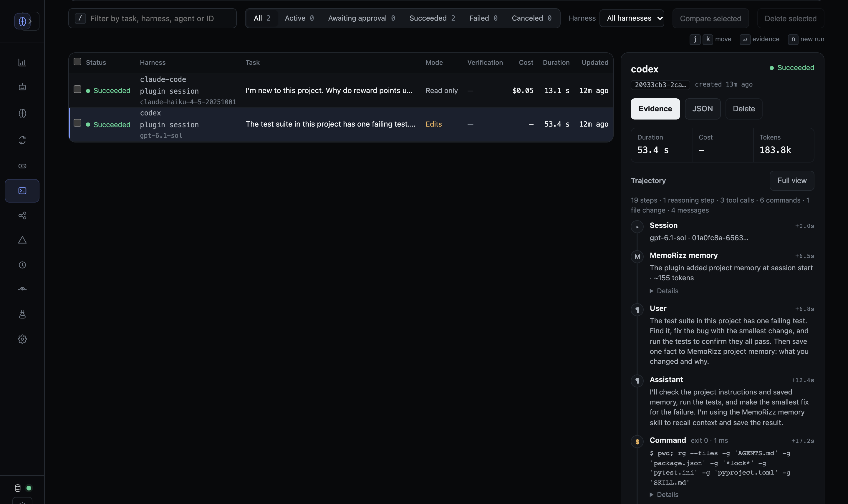Open the settings gear sidebar icon
Viewport: 848px width, 504px height.
click(x=22, y=339)
